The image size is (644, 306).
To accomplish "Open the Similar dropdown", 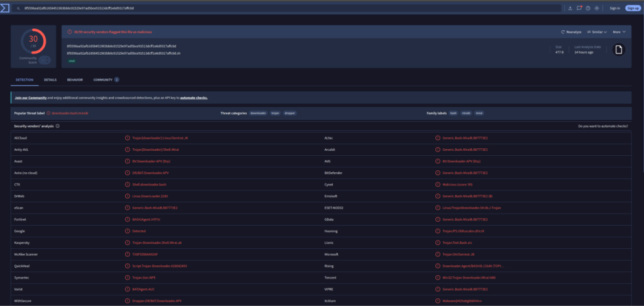I will click(x=597, y=32).
